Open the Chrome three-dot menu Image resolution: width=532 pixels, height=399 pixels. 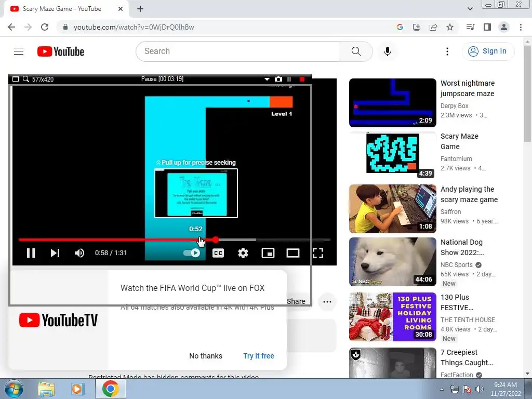pyautogui.click(x=521, y=27)
